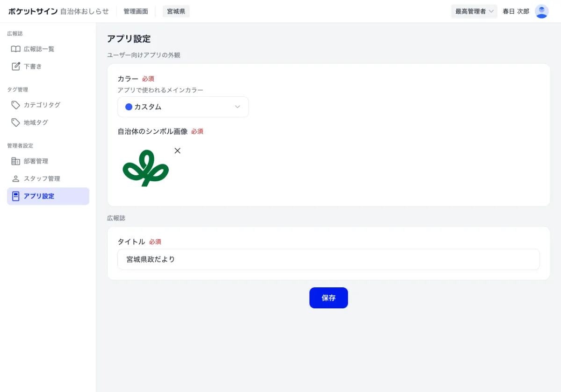The image size is (561, 392).
Task: Open the アプリ設定 app settings icon
Action: 15,196
